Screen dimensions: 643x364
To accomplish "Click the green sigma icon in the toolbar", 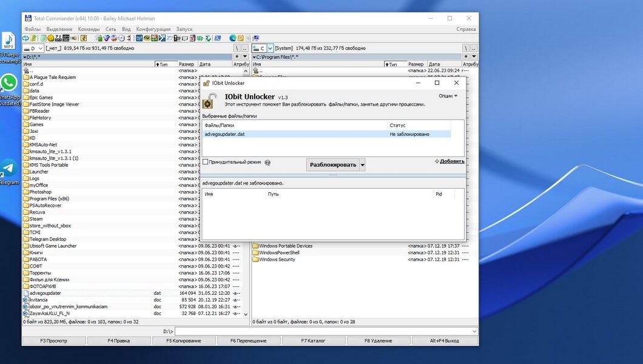I will point(208,38).
